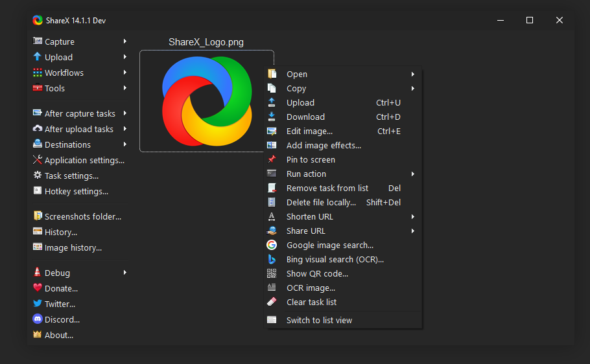
Task: Click the Upload arrow icon in sidebar
Action: tap(37, 57)
